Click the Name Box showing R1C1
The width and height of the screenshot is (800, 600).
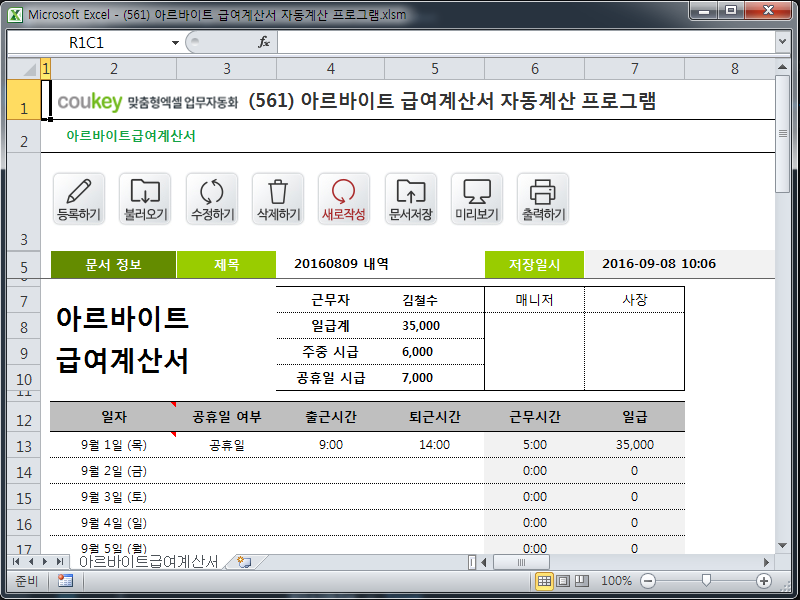pyautogui.click(x=87, y=42)
